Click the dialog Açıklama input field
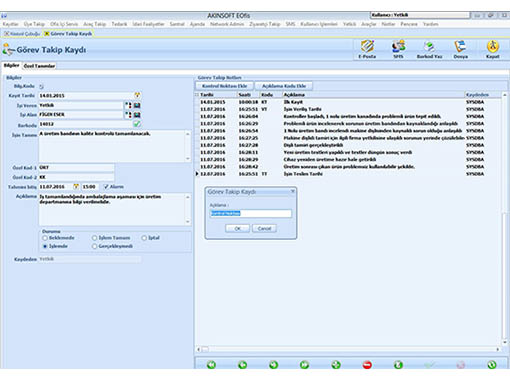 coord(251,213)
